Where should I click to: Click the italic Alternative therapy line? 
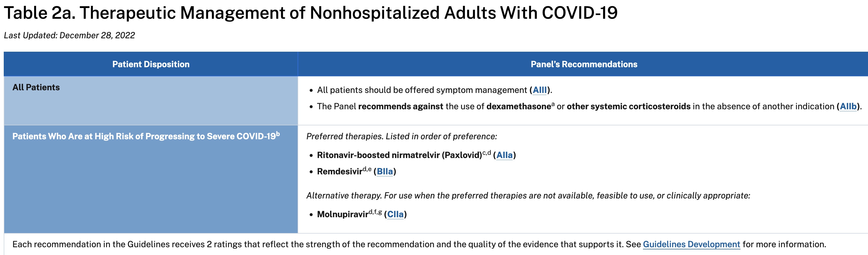pyautogui.click(x=528, y=196)
